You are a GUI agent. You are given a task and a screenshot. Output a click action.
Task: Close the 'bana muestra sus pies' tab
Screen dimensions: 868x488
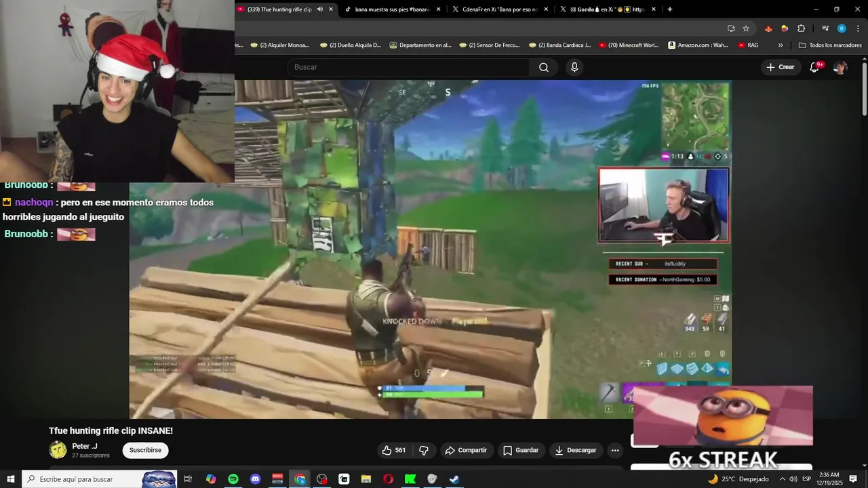pyautogui.click(x=439, y=9)
